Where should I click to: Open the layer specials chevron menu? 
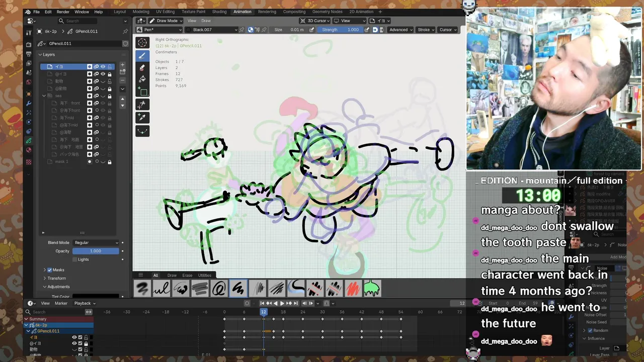tap(122, 89)
